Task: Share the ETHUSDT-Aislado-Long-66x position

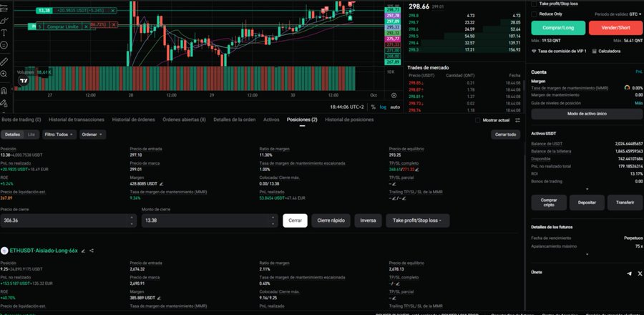Action: click(x=92, y=251)
